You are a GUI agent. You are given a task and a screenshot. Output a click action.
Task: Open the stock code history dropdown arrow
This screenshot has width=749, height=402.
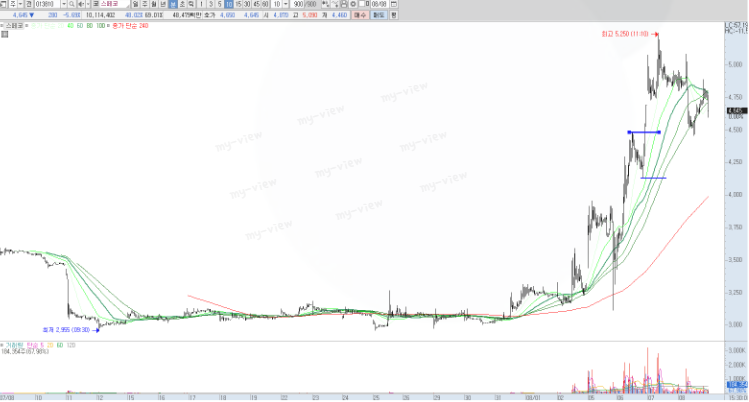[x=64, y=4]
